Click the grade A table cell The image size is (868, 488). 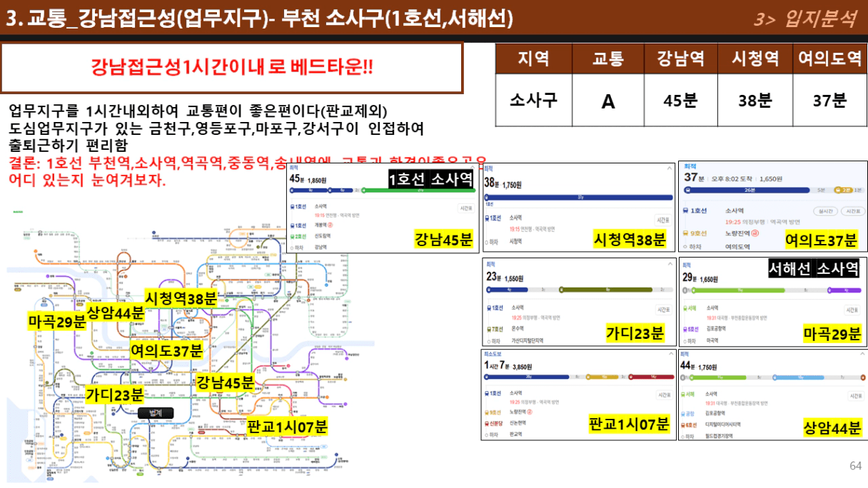pos(607,101)
